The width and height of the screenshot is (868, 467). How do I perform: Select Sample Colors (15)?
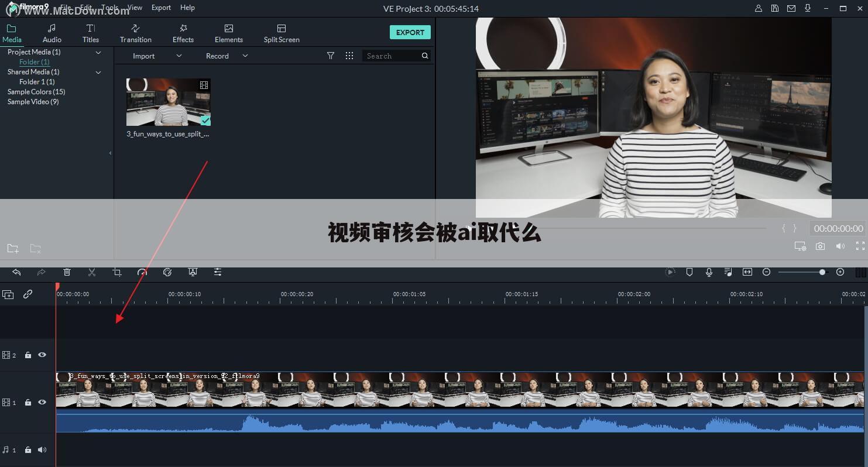[x=36, y=92]
